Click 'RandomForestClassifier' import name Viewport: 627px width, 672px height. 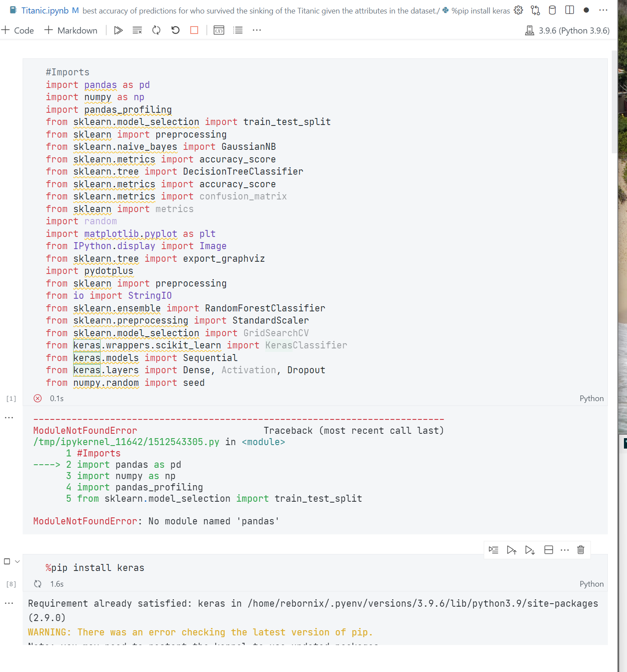coord(265,308)
